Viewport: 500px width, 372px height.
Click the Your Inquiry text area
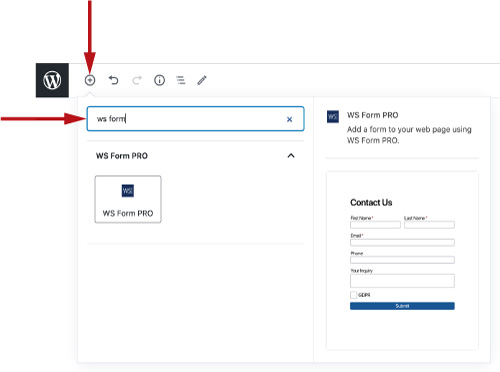[402, 281]
